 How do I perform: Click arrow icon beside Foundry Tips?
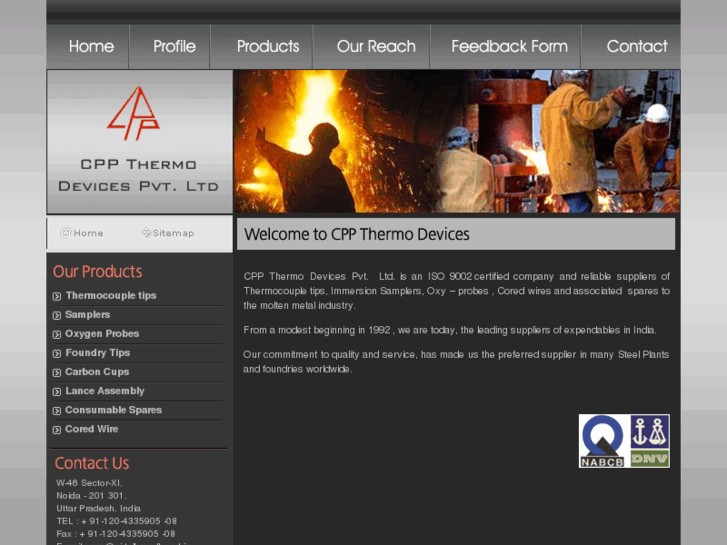(57, 353)
